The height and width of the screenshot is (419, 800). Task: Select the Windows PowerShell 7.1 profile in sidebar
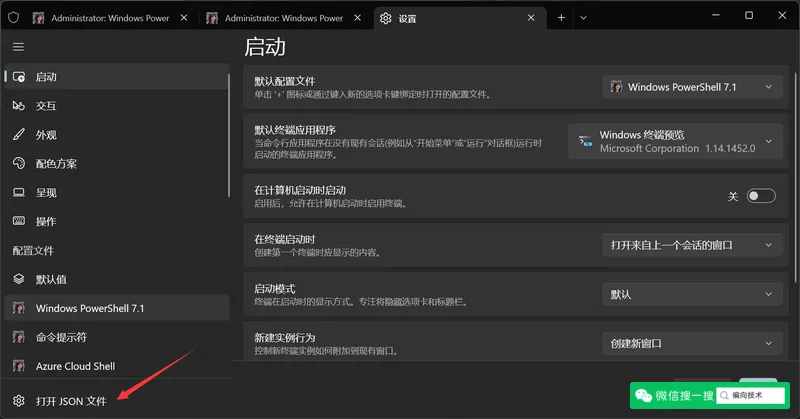point(117,308)
